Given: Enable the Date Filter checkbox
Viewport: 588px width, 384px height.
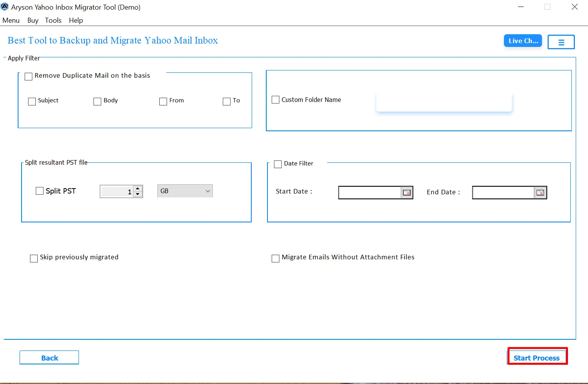Looking at the screenshot, I should pyautogui.click(x=278, y=164).
